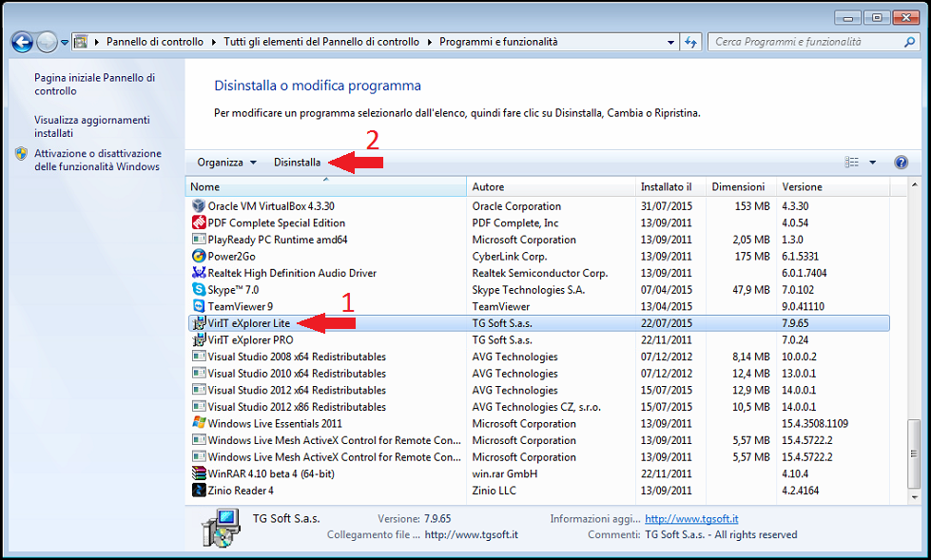Sort list by Dimensioni column header

[741, 187]
